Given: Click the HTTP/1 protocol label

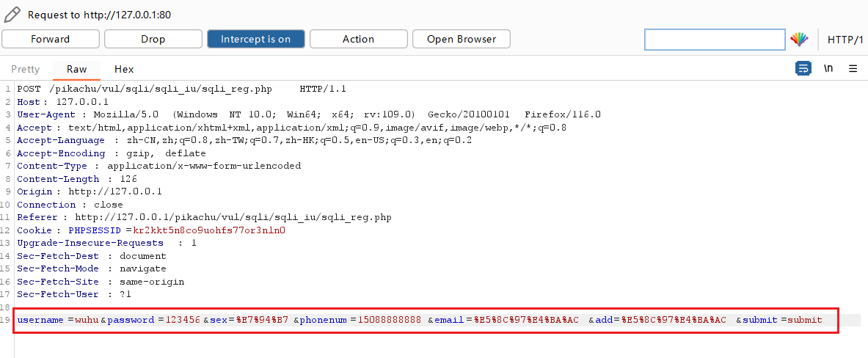Looking at the screenshot, I should (x=845, y=40).
